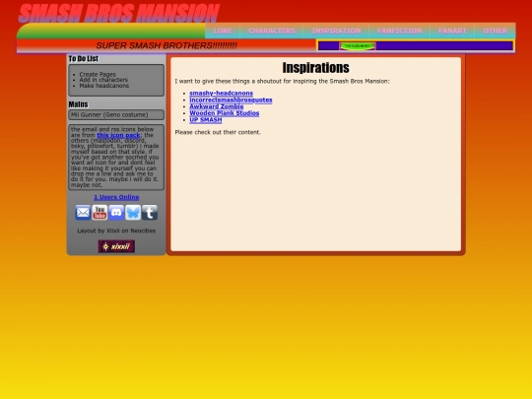Open the Discord icon link
This screenshot has height=399, width=532.
click(116, 213)
